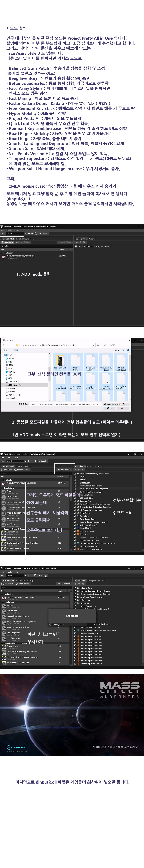Click the EA logo on Andromeda title screen
This screenshot has height=868, width=144.
[9, 747]
